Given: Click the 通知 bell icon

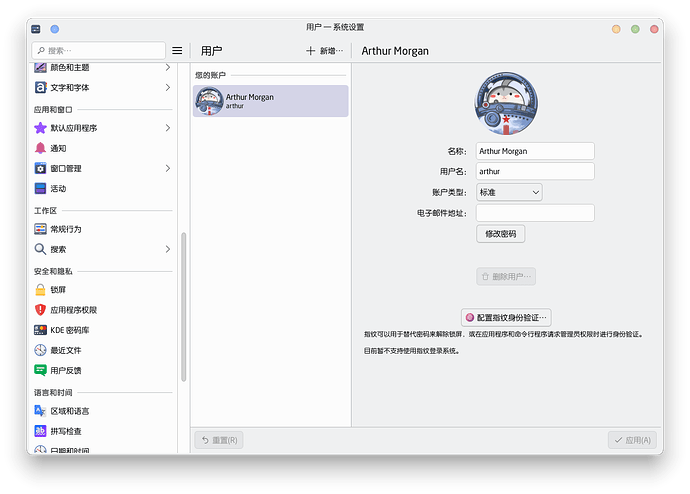Looking at the screenshot, I should pyautogui.click(x=40, y=148).
